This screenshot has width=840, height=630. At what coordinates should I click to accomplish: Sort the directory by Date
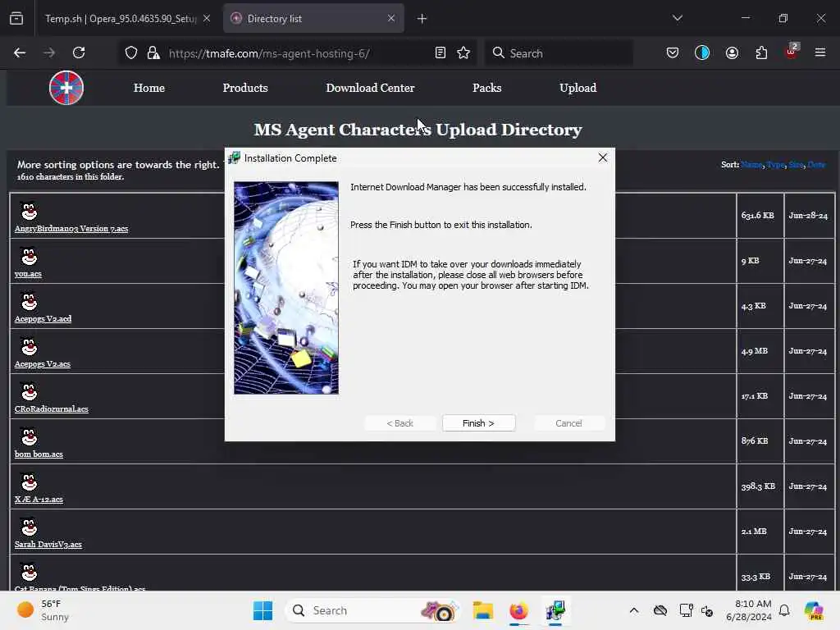pyautogui.click(x=816, y=164)
